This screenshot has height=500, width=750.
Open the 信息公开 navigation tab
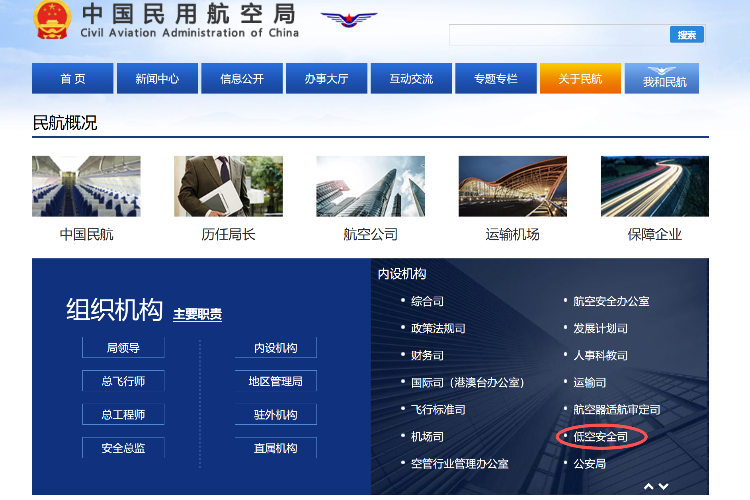point(242,78)
